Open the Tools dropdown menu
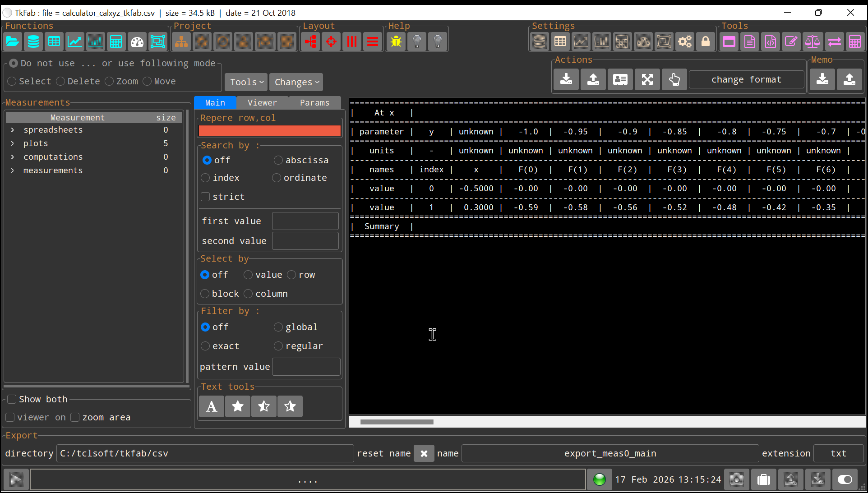The image size is (868, 493). [246, 82]
